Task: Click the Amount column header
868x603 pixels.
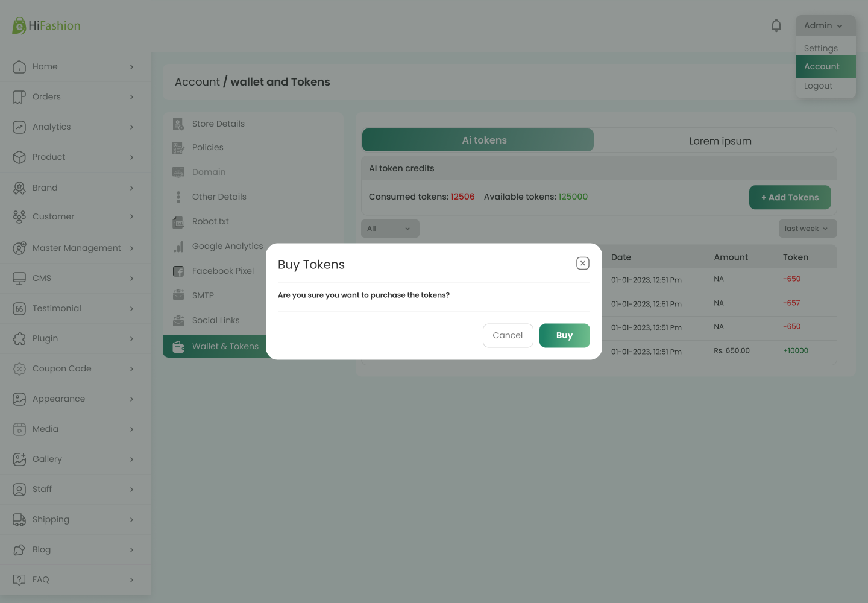Action: [731, 257]
